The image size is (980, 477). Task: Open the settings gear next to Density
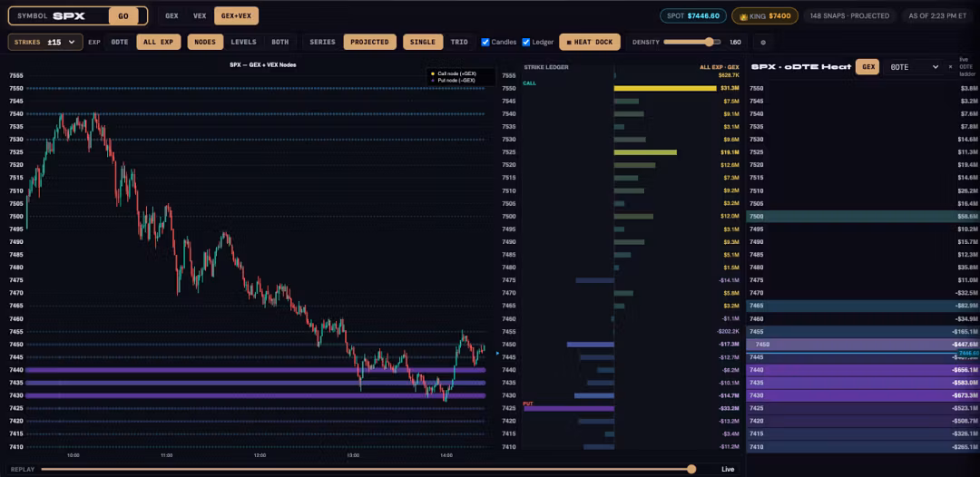(x=762, y=43)
